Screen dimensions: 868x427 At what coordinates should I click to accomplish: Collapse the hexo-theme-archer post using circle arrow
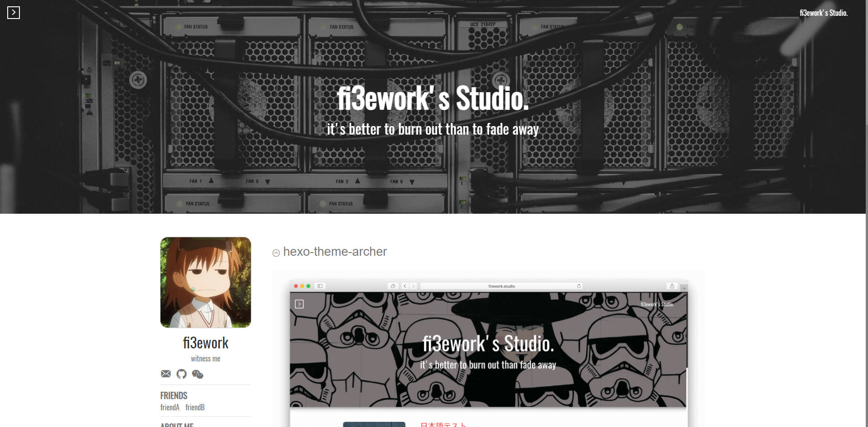(276, 253)
